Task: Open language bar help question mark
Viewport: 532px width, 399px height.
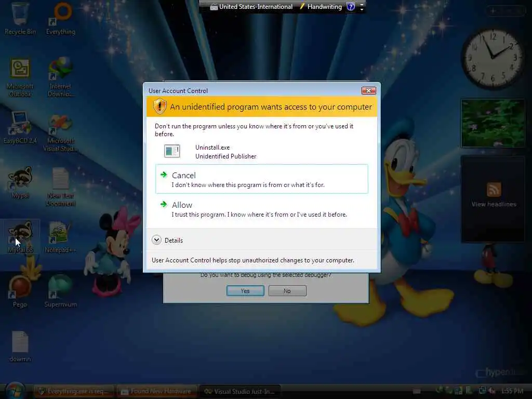Action: pos(351,6)
